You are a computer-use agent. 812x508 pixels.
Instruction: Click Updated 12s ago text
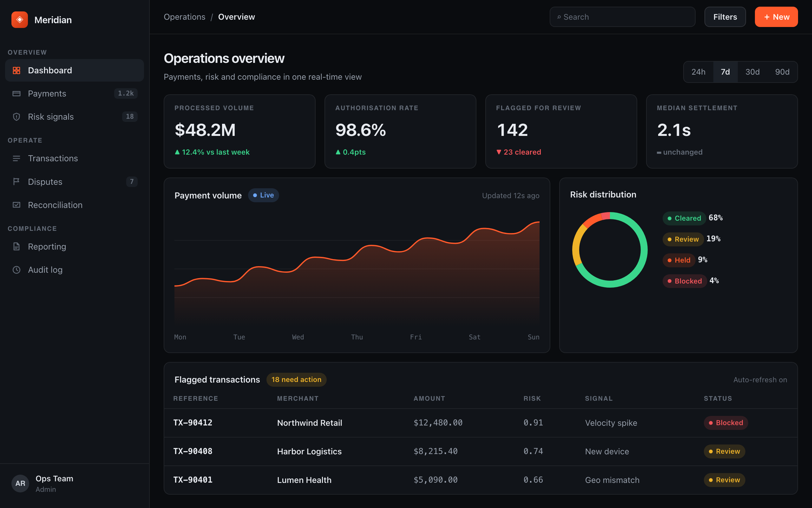tap(510, 196)
